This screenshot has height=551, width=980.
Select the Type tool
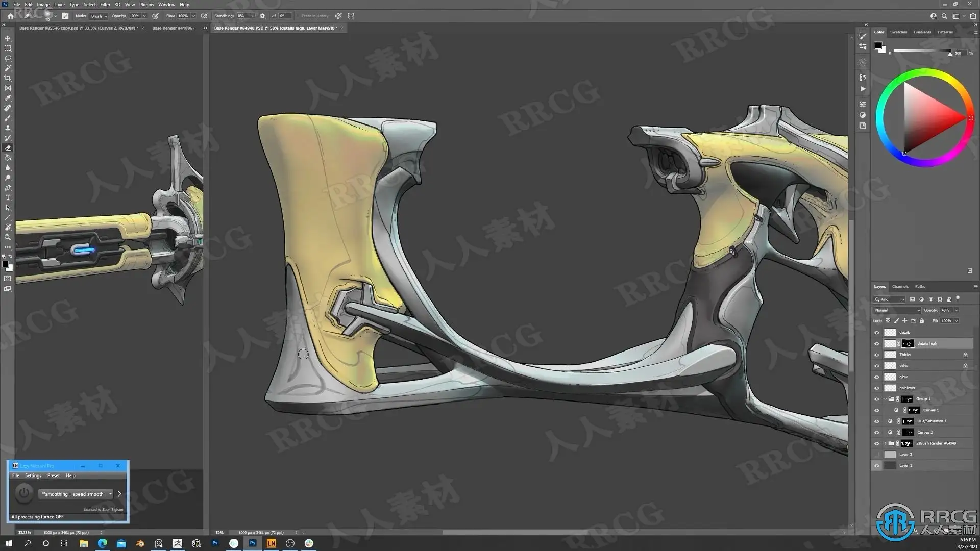(8, 198)
